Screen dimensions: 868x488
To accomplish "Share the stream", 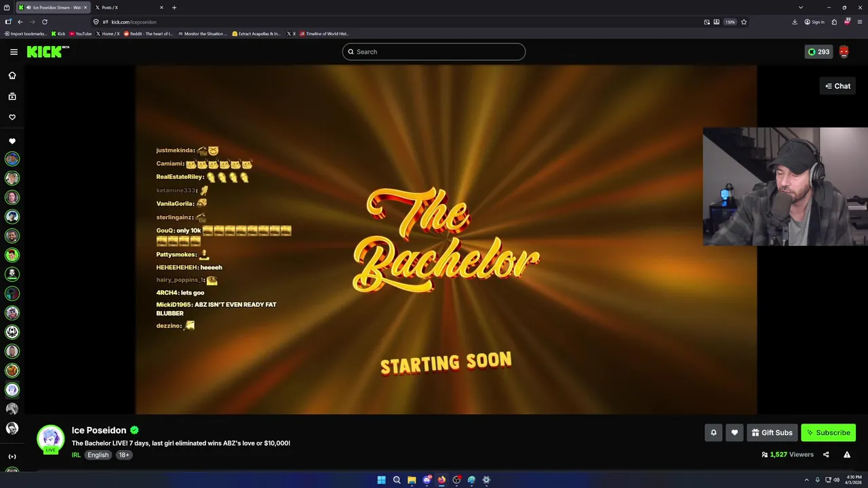I will tap(826, 455).
